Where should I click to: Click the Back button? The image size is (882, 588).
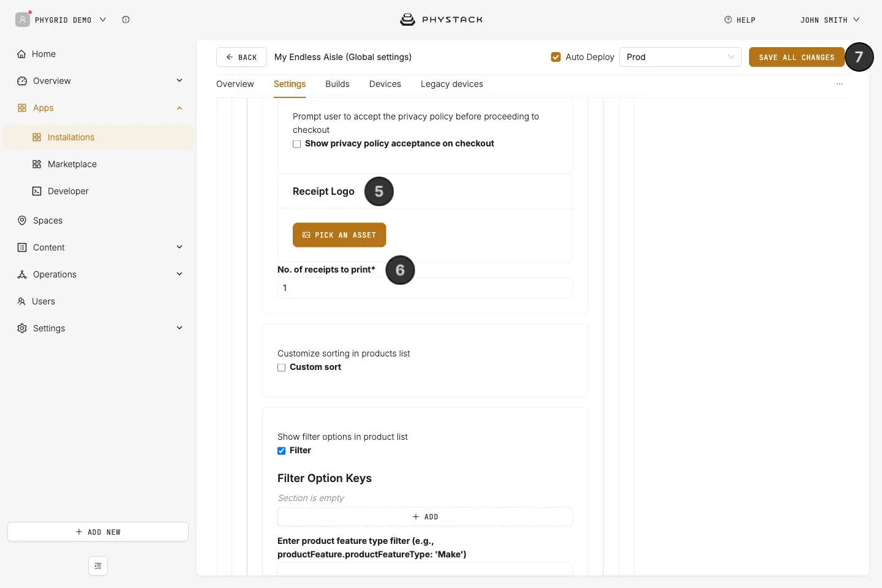click(x=241, y=57)
